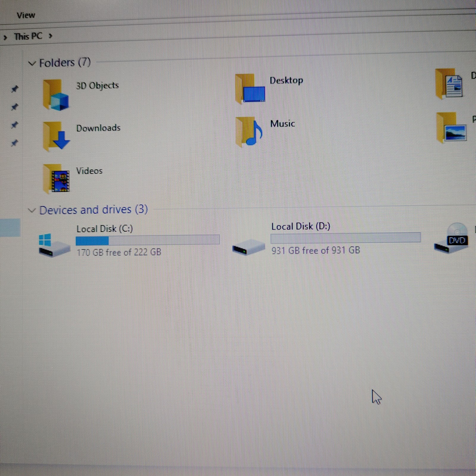Collapse the Devices and drives (3) section
Image resolution: width=476 pixels, height=476 pixels.
(32, 210)
